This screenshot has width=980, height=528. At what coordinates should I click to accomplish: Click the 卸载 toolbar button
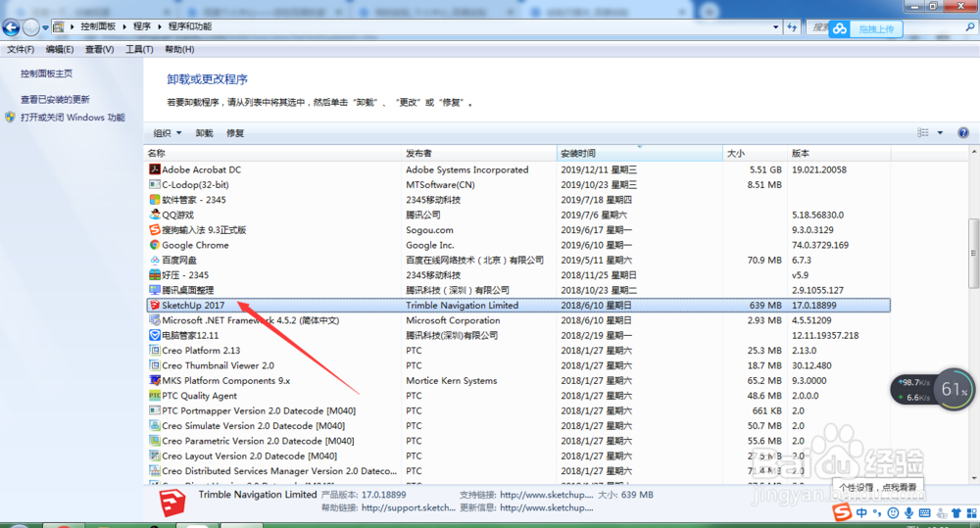click(x=205, y=133)
